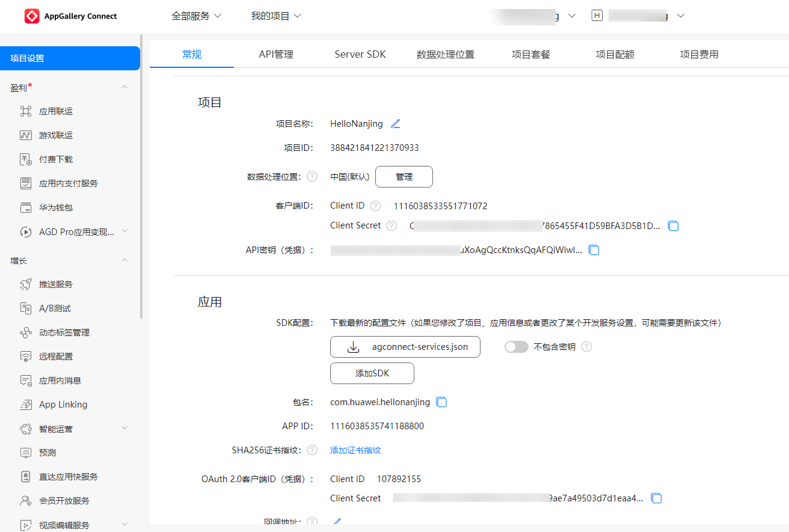Screen dimensions: 789x532
Task: Collapse the 增长 sidebar section
Action: [x=124, y=260]
